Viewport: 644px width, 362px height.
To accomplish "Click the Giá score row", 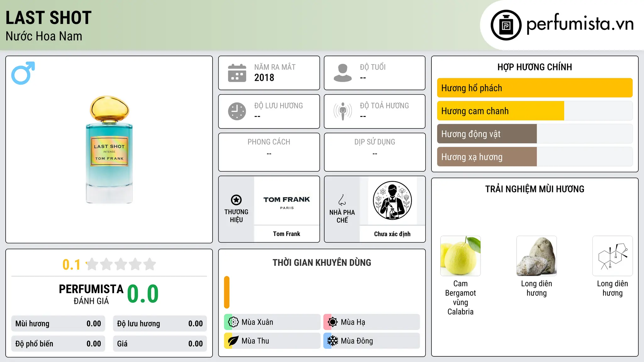I will 160,344.
